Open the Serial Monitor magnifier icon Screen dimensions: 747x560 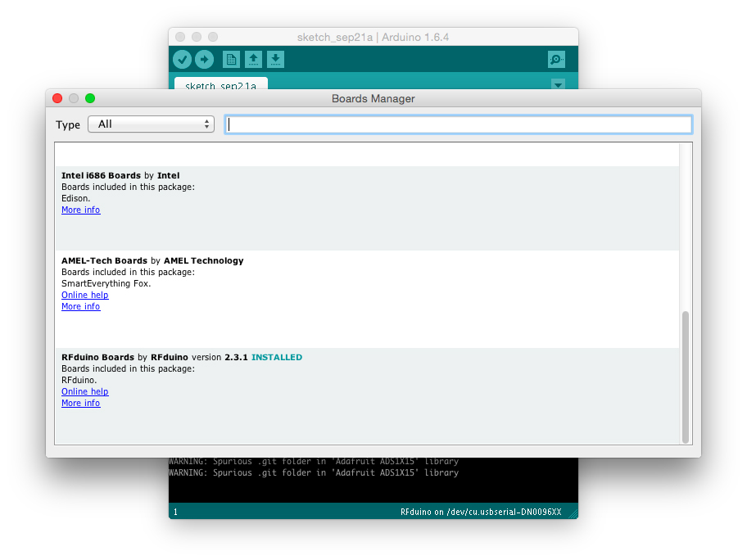pyautogui.click(x=556, y=60)
